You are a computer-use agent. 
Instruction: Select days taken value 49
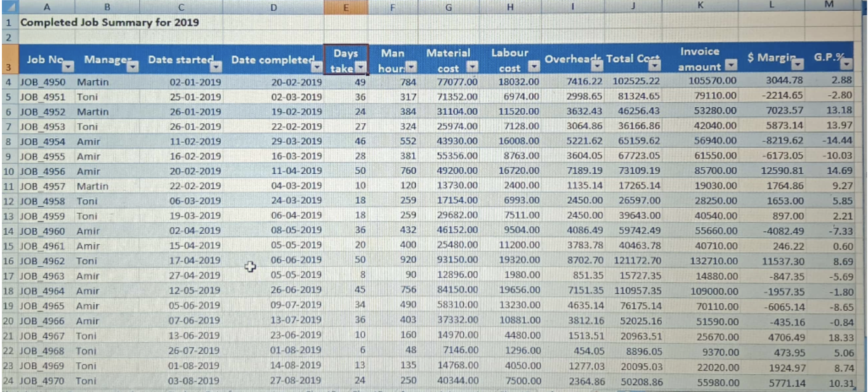tap(360, 82)
